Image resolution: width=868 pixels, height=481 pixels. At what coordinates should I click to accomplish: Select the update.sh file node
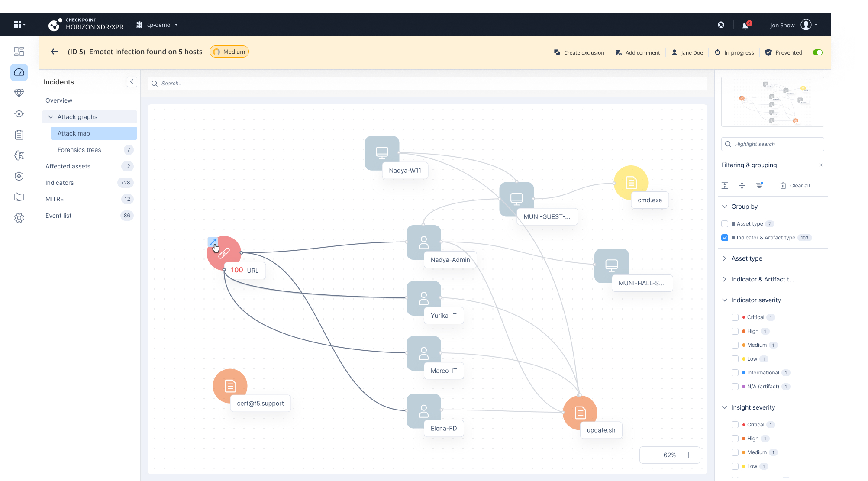580,413
